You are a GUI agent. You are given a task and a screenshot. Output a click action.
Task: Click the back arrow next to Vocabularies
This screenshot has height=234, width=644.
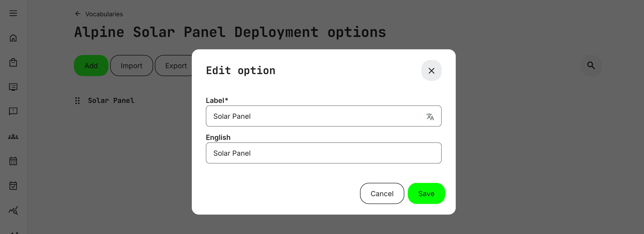click(77, 13)
